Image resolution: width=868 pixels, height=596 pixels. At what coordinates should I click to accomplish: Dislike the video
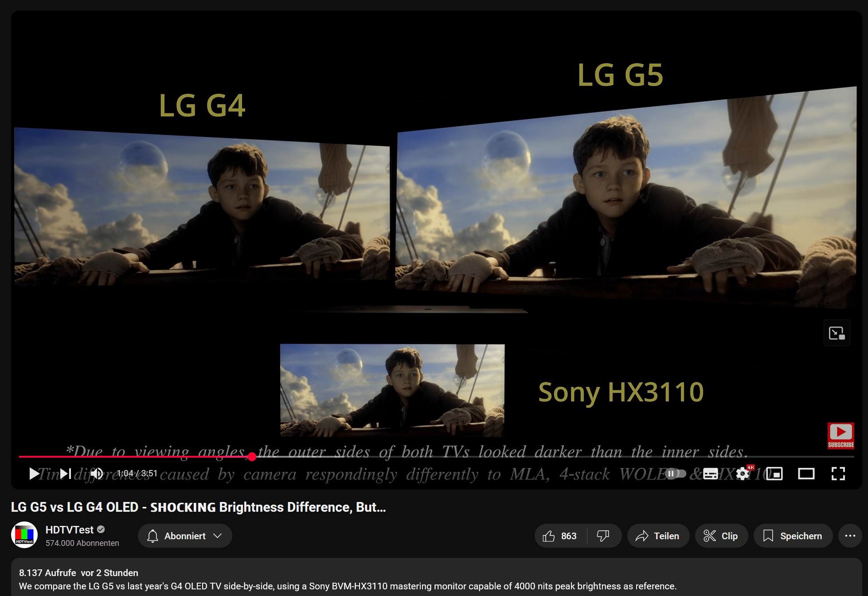tap(603, 536)
